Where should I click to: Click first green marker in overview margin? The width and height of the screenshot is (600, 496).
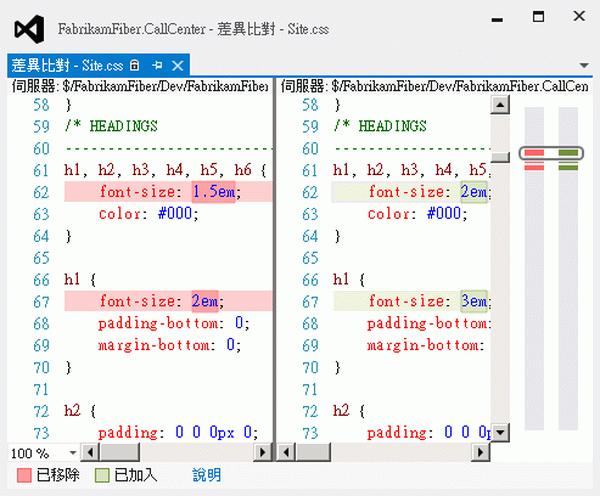click(568, 153)
